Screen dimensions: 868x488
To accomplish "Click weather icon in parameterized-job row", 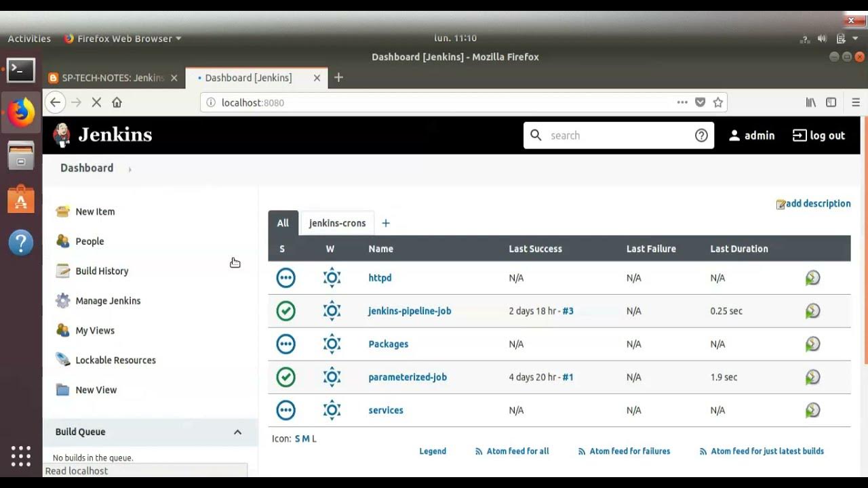I will [332, 378].
